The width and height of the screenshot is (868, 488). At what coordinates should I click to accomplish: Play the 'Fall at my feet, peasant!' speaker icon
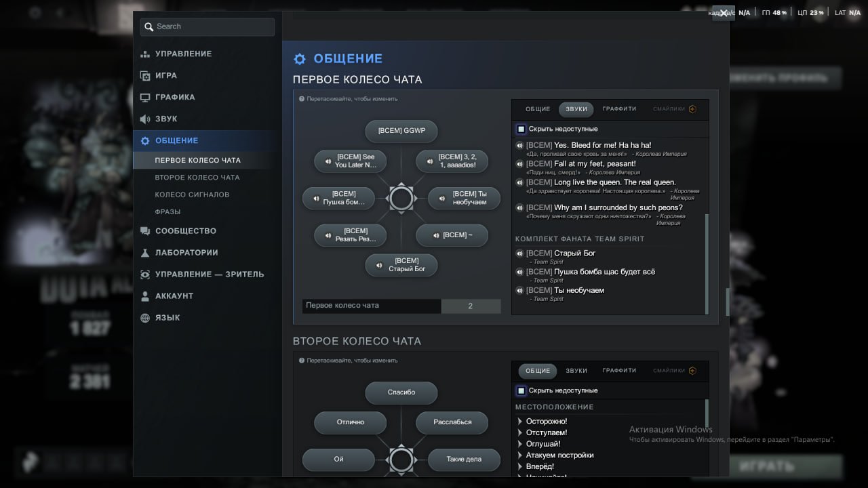tap(520, 164)
